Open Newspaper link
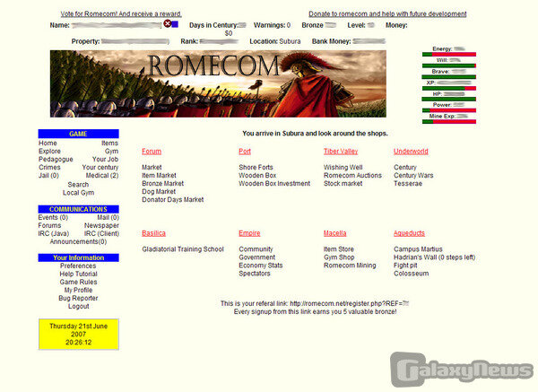Image resolution: width=538 pixels, height=392 pixels. (101, 225)
